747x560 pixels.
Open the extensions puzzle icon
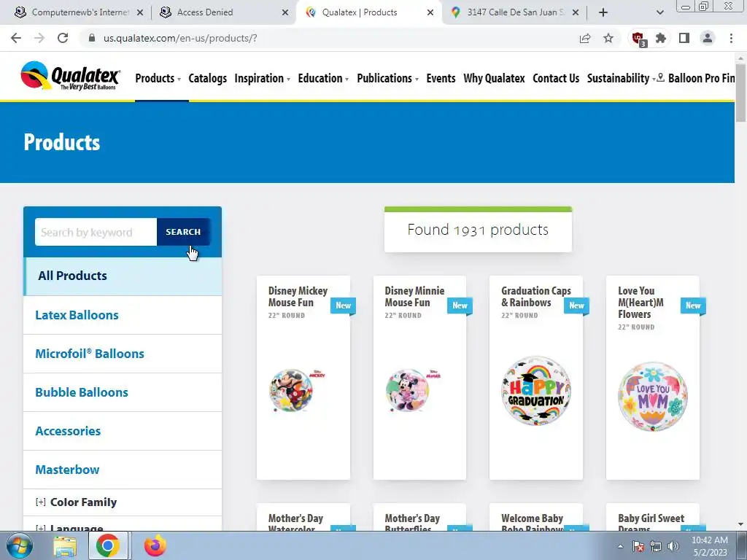[661, 38]
